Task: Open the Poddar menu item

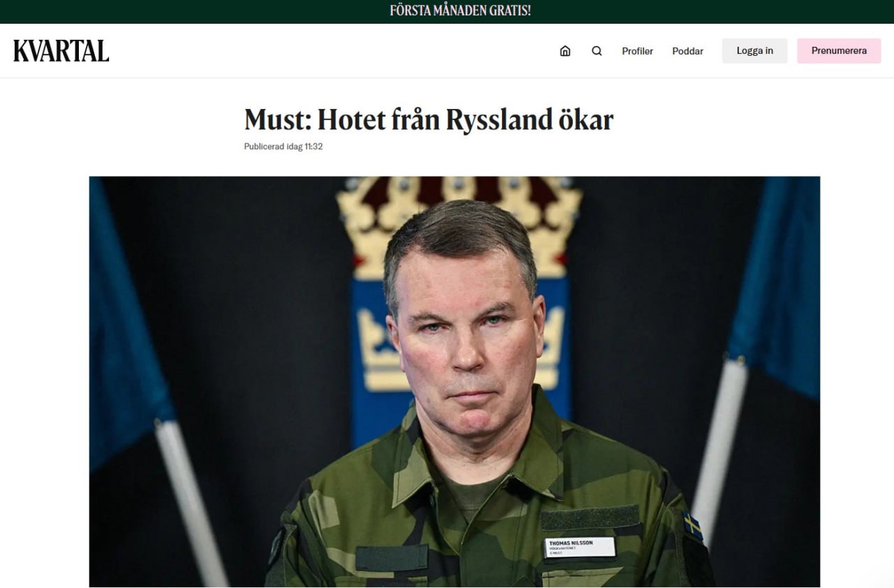Action: point(688,51)
